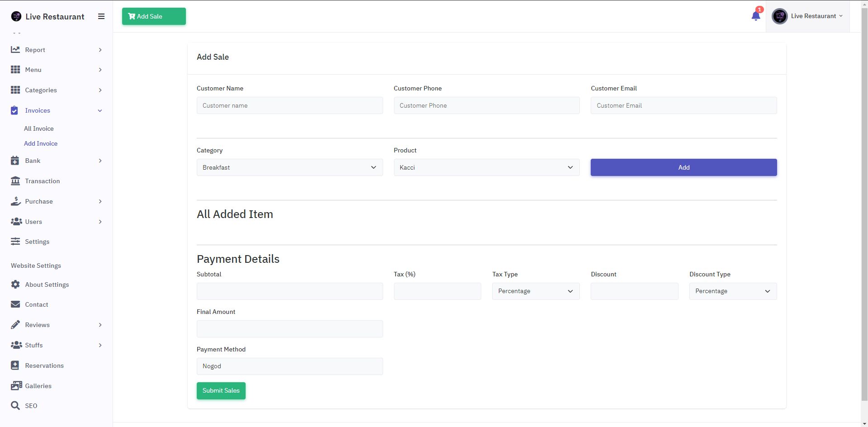
Task: Click the Report chart icon in sidebar
Action: [15, 50]
